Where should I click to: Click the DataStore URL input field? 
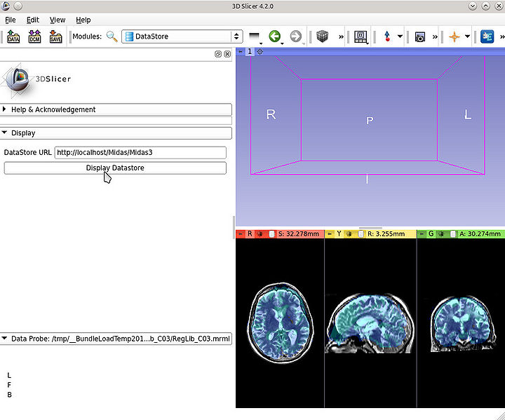[x=140, y=152]
